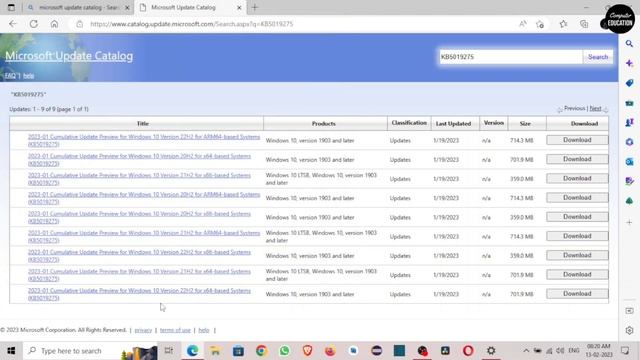Add a sidebar app with plus icon

coord(629,222)
